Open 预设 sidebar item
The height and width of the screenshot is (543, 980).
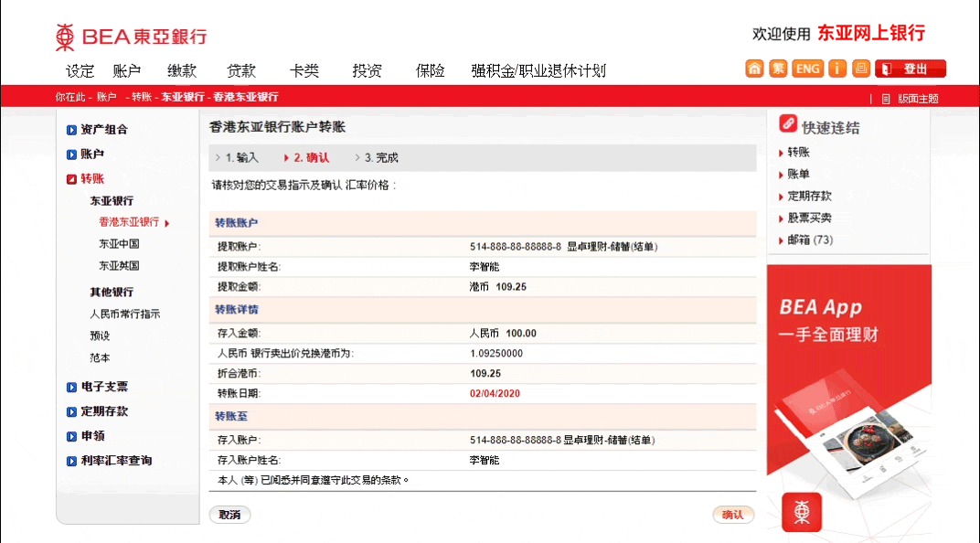pos(100,335)
